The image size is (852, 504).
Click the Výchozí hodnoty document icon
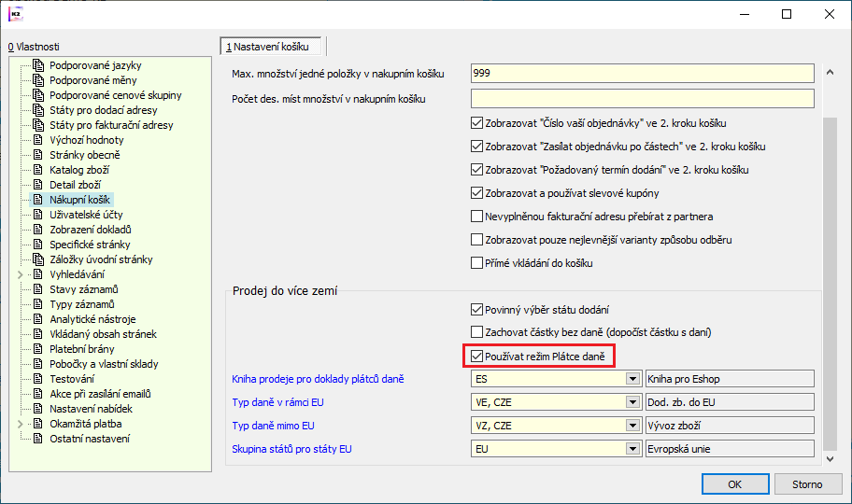pyautogui.click(x=38, y=140)
